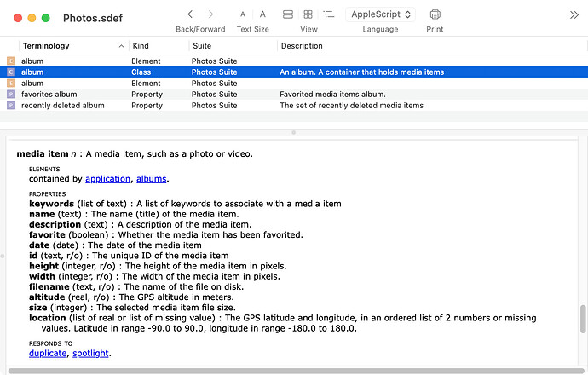Image resolution: width=588 pixels, height=375 pixels.
Task: Go forward with the Forward arrow
Action: [210, 14]
